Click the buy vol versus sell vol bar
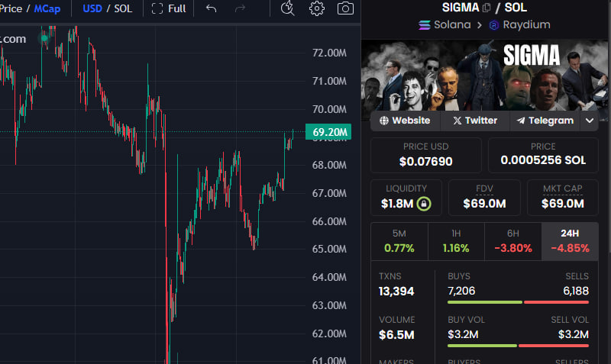 point(518,346)
